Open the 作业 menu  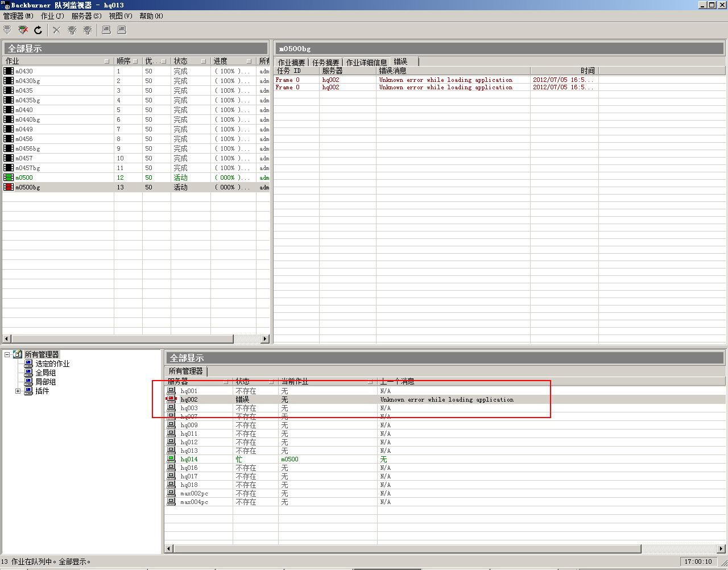[x=52, y=16]
